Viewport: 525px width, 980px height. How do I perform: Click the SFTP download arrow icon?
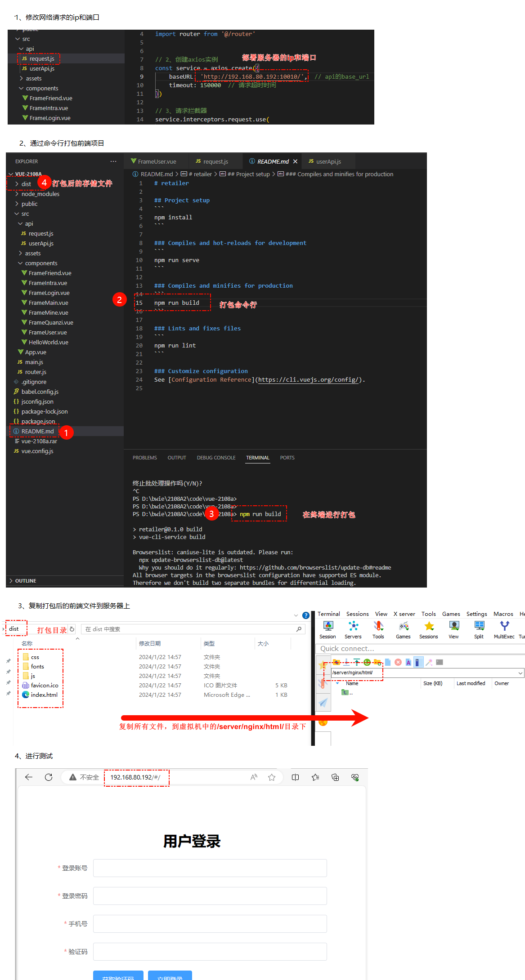click(347, 662)
